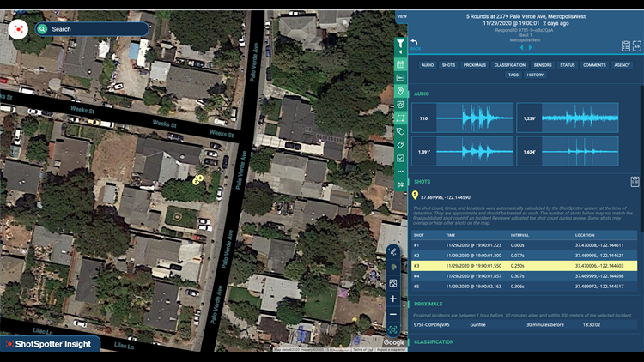
Task: Go to next incident with right arrow
Action: click(530, 48)
